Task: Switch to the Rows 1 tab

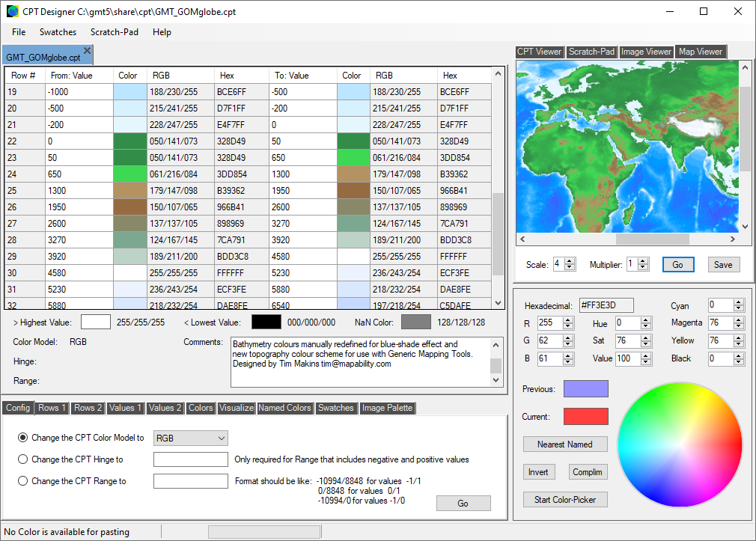Action: point(52,408)
